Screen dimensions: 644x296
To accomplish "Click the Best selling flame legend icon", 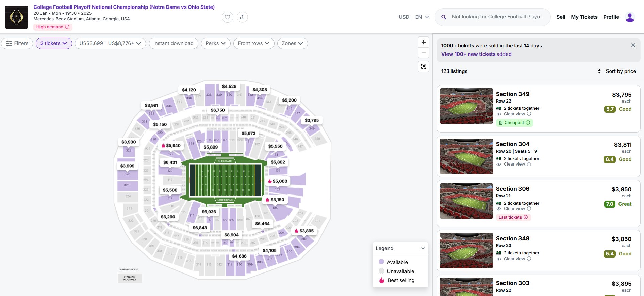I will coord(381,280).
